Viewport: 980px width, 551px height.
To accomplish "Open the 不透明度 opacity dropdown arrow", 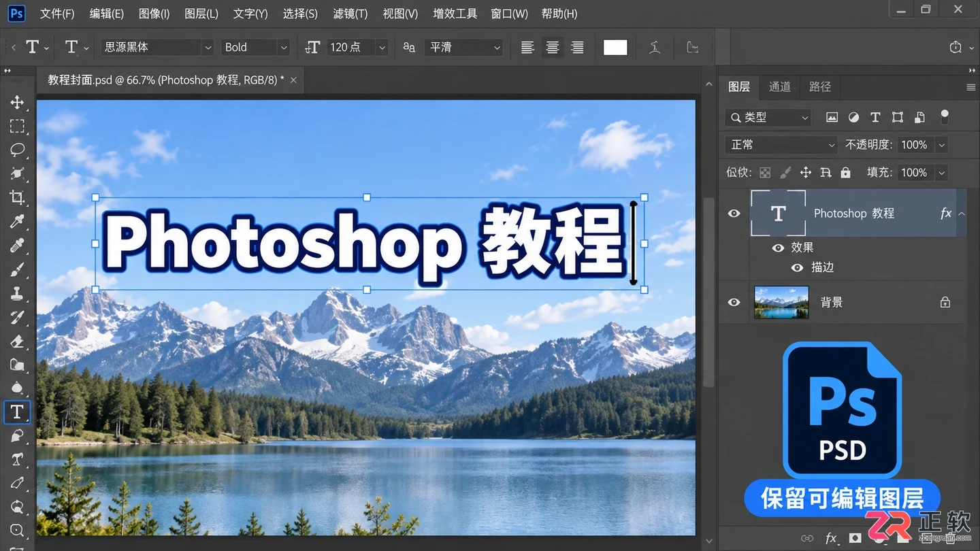I will pos(942,145).
